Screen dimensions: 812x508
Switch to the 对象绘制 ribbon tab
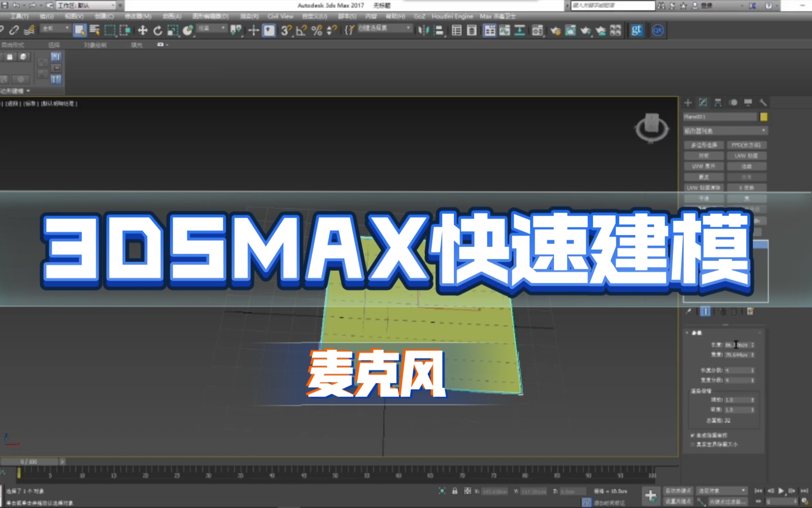[95, 45]
